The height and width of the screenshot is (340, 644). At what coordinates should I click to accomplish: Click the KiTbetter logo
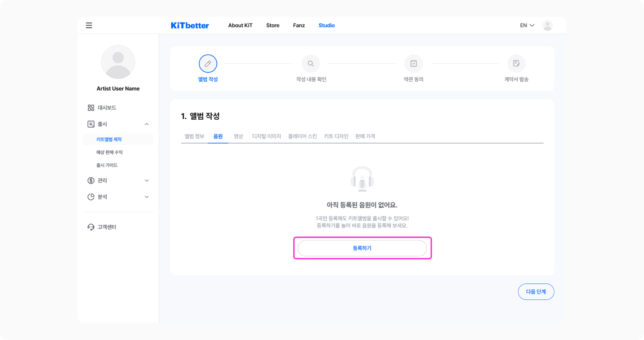click(190, 25)
